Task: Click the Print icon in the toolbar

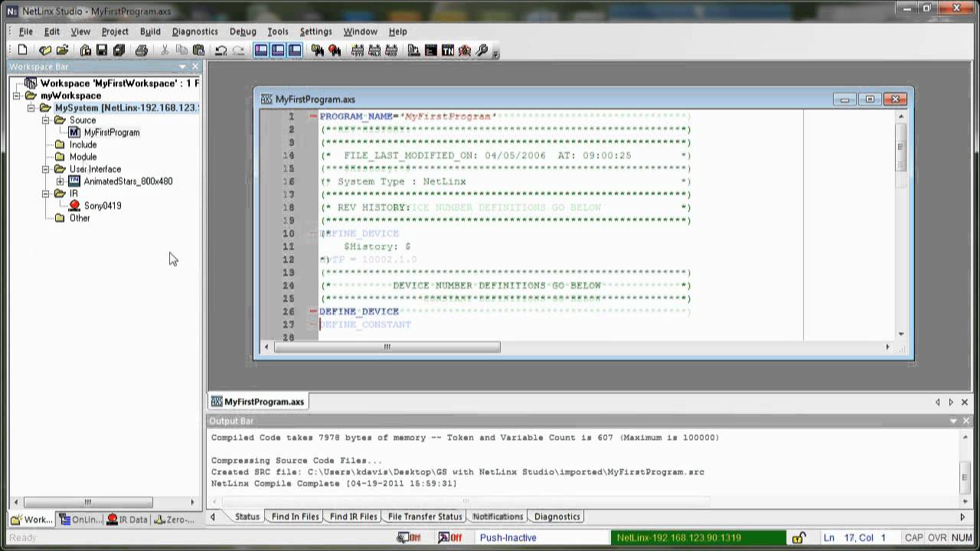Action: [142, 51]
